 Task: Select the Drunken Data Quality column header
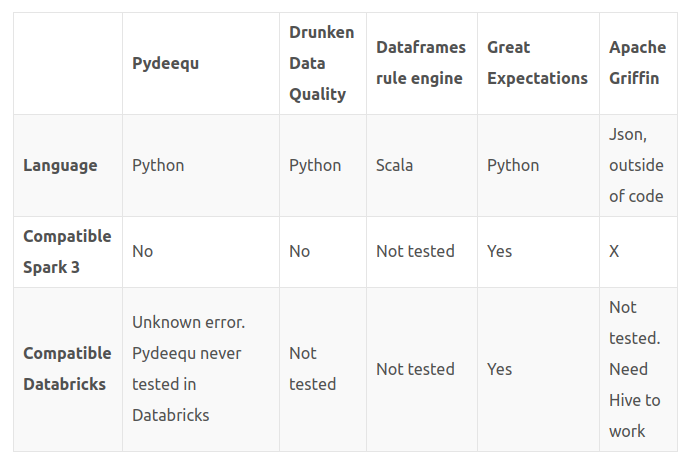[321, 63]
